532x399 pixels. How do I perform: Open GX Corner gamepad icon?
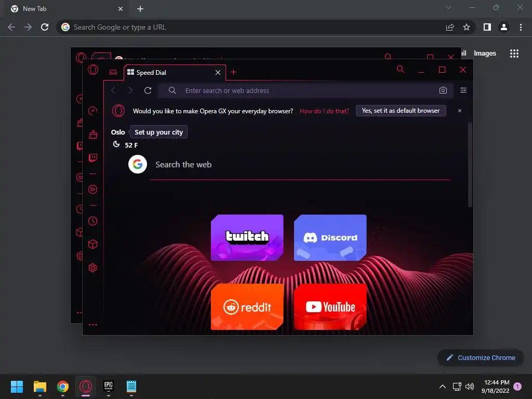113,72
